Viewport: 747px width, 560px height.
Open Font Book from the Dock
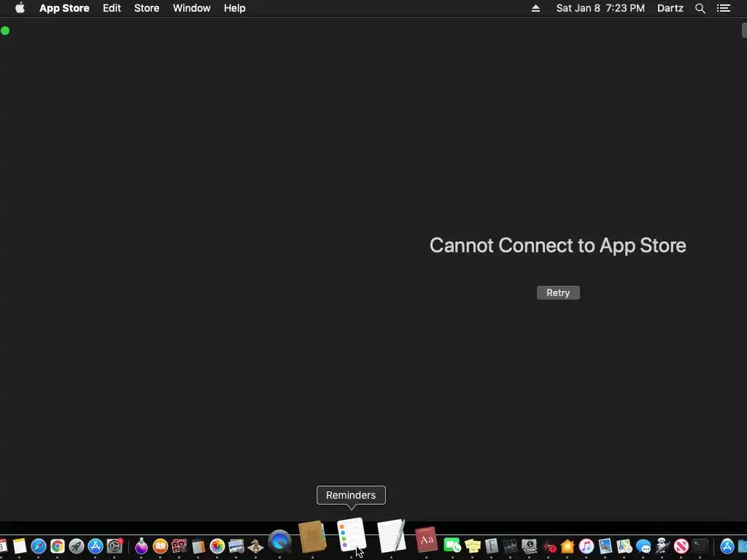point(491,546)
